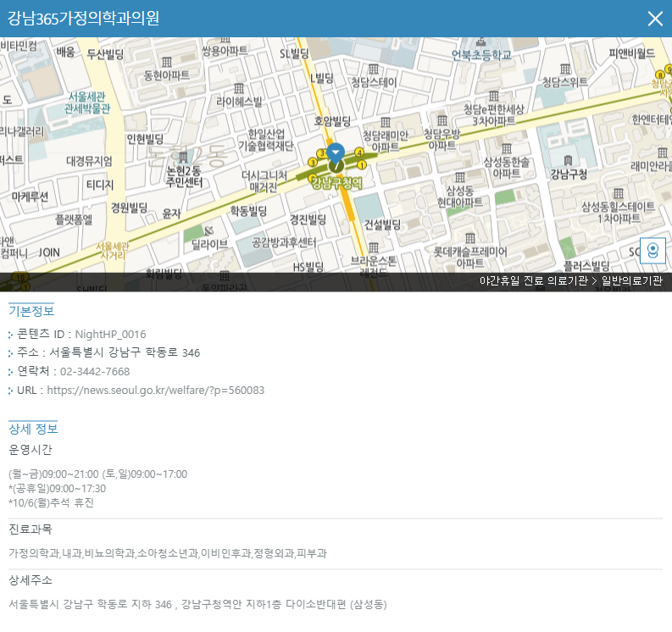The image size is (672, 632).
Task: Click the 공휴일 09:00~17:30 hours line
Action: [x=57, y=489]
